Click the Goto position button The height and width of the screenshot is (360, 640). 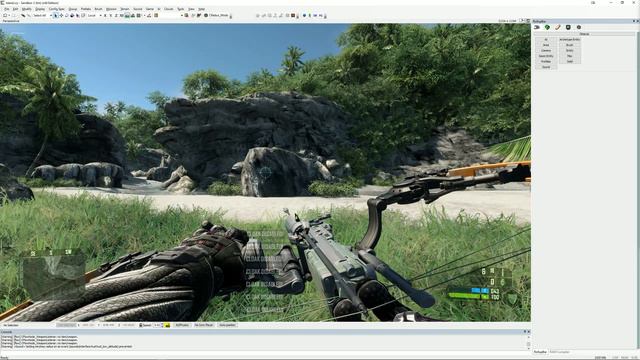pos(227,325)
